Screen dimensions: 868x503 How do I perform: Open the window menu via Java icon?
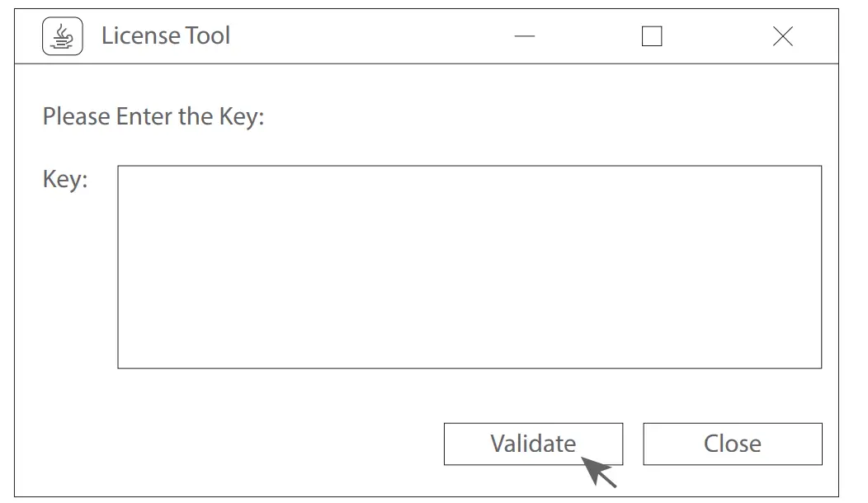click(63, 37)
